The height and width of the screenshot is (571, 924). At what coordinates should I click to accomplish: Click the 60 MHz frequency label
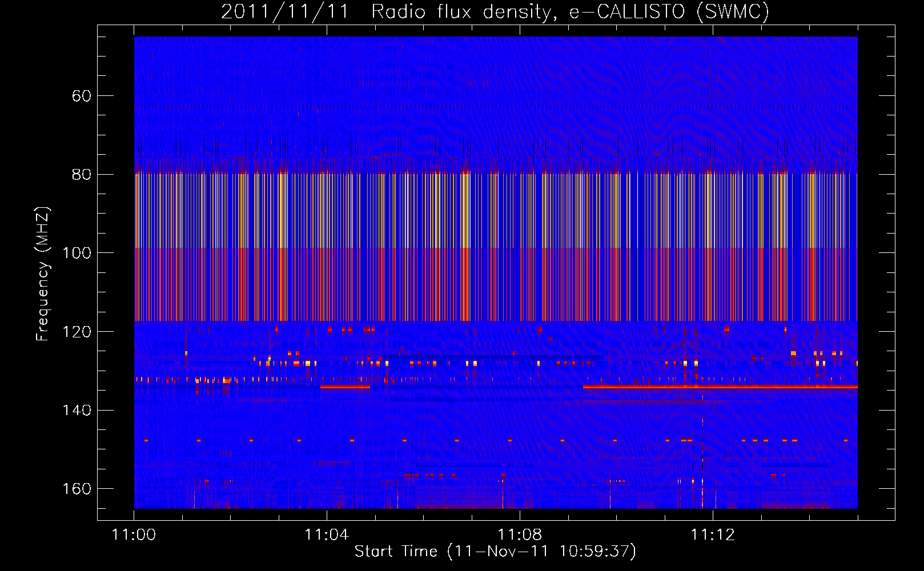(x=82, y=96)
